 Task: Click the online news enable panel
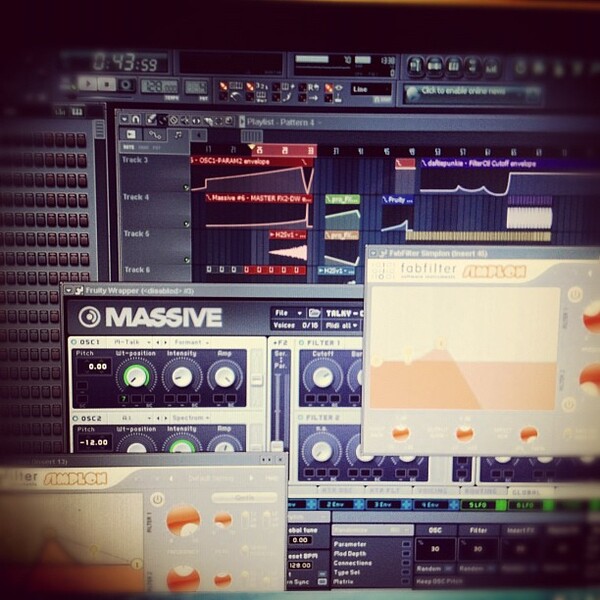472,93
